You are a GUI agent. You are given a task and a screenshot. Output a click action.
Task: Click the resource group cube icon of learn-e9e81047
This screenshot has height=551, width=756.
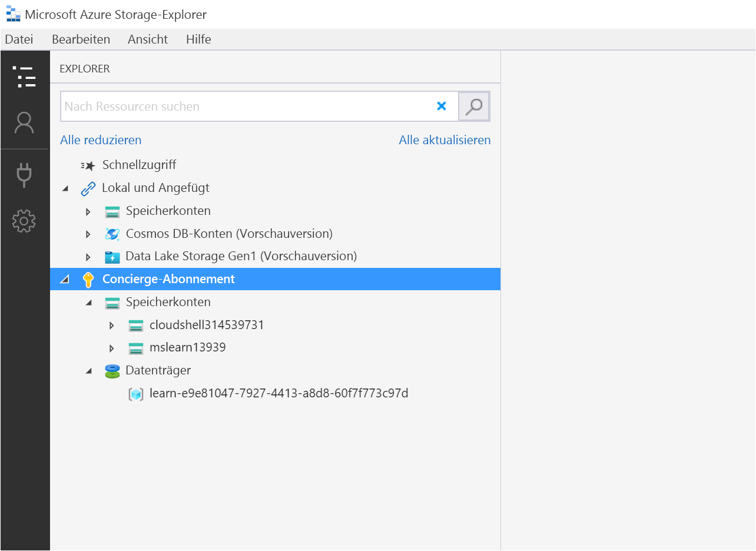136,394
